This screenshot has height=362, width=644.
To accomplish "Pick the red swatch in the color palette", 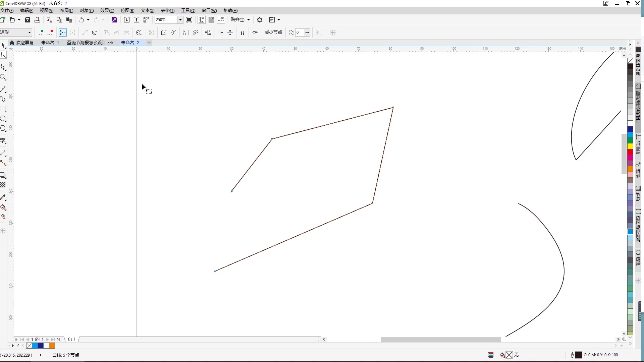I will coord(630,152).
